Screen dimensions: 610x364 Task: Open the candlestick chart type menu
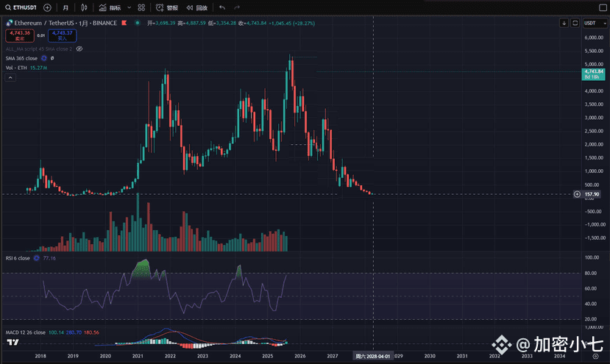(x=84, y=7)
